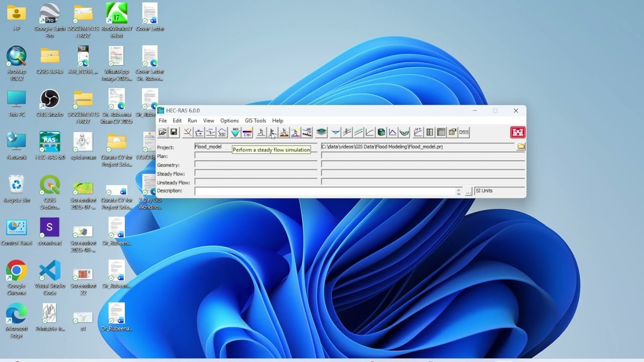Select the HEC-RAS 6.0 desktop shortcut
The height and width of the screenshot is (362, 644).
50,146
